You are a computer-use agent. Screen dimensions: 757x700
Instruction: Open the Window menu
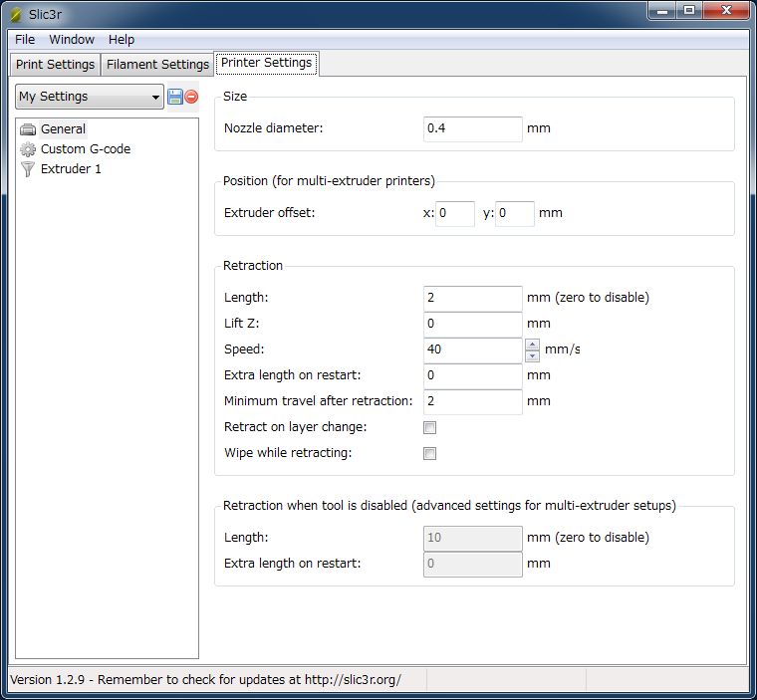(x=72, y=40)
